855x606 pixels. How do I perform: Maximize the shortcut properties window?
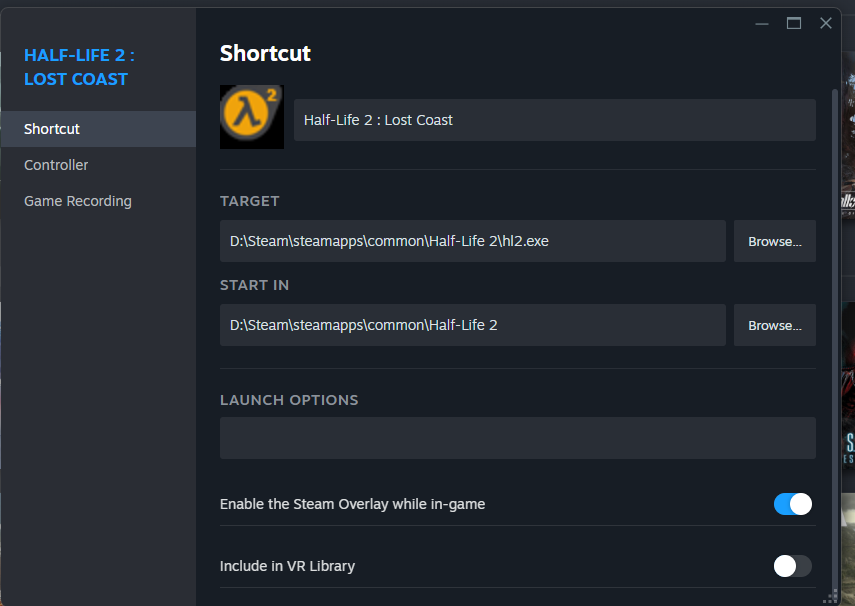[x=794, y=23]
